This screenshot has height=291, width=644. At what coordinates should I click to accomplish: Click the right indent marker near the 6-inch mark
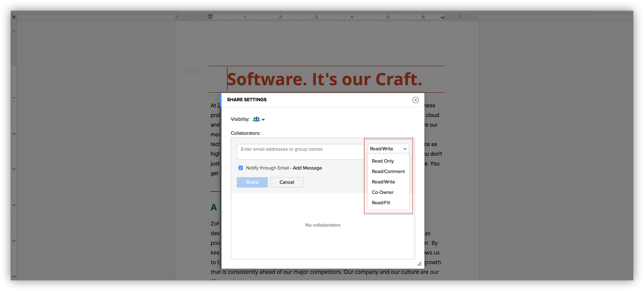point(442,17)
